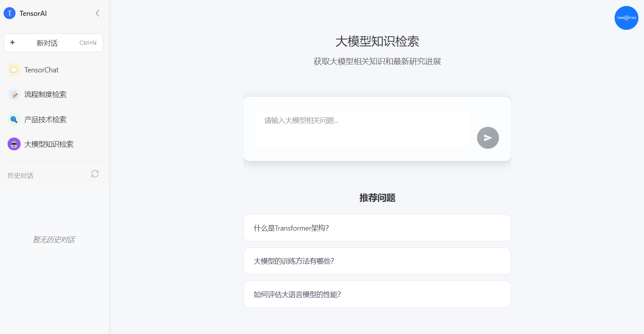Select 大模型知识检索 in the sidebar
Screen dimensions: 644x334
pos(49,144)
